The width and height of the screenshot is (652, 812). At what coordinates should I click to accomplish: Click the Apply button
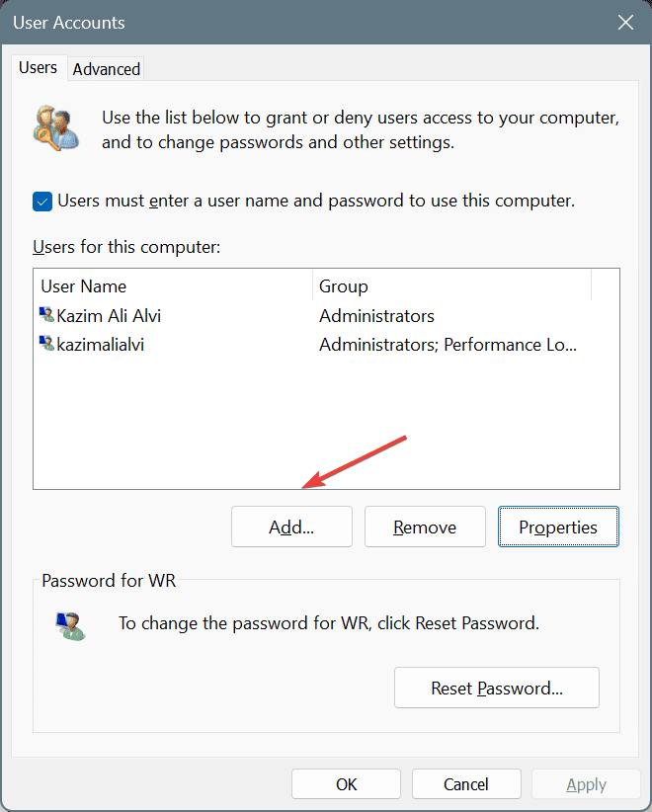pos(586,784)
